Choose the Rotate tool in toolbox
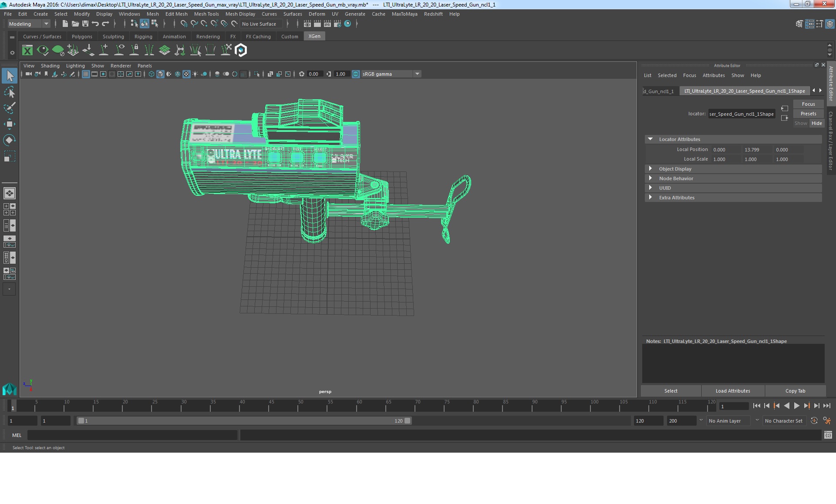The image size is (836, 504). tap(10, 140)
